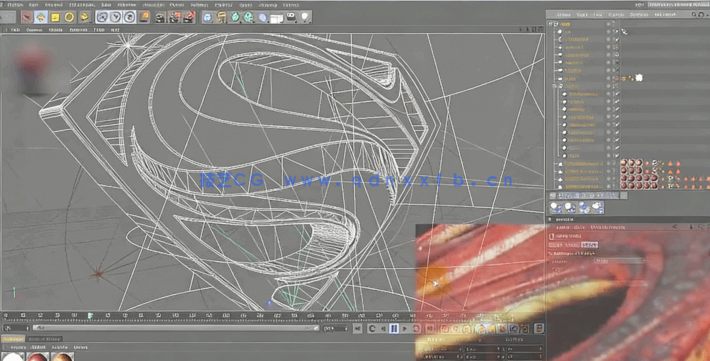The height and width of the screenshot is (361, 710).
Task: Select the highlighted Move tool
Action: coord(41,17)
